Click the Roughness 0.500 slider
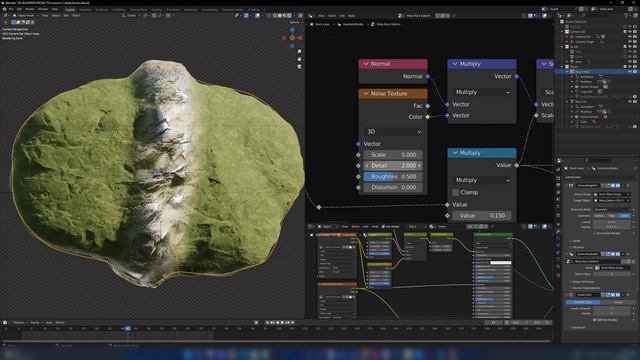 (x=393, y=176)
